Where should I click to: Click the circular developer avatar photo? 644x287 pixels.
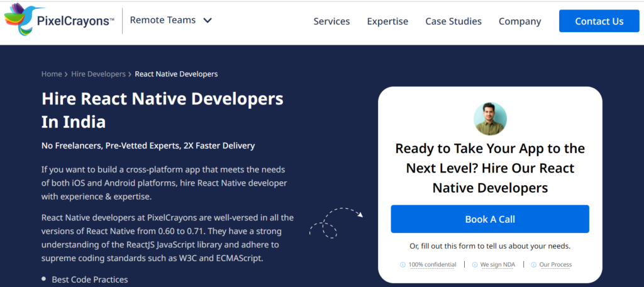490,119
